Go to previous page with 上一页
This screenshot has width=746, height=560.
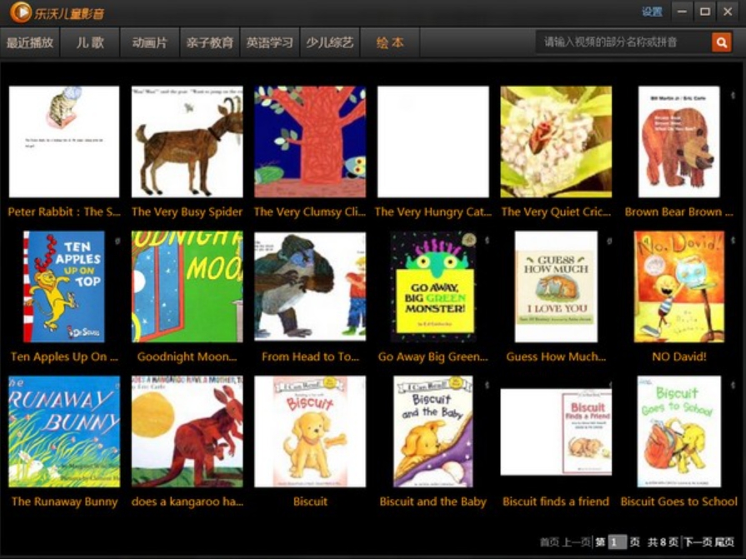(x=576, y=542)
